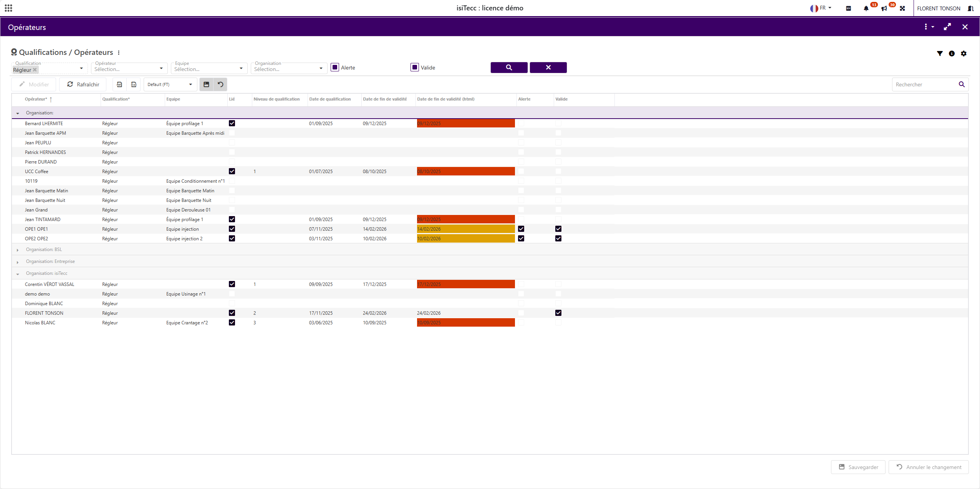The height and width of the screenshot is (489, 980).
Task: Open the gear settings icon
Action: tap(963, 53)
